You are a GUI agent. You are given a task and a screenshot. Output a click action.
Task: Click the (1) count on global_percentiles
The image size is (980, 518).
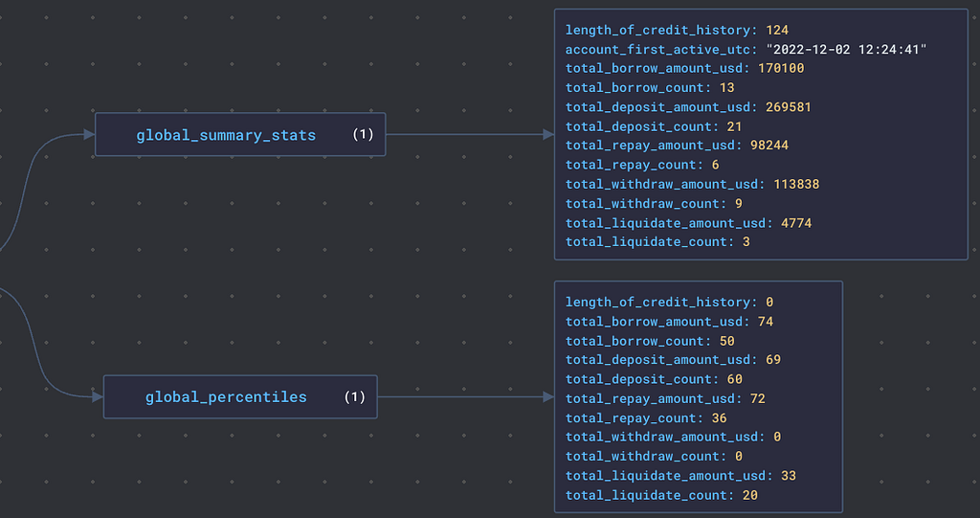(355, 396)
